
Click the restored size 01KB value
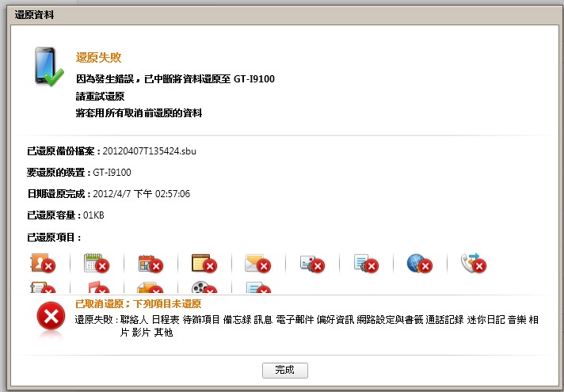[x=93, y=215]
